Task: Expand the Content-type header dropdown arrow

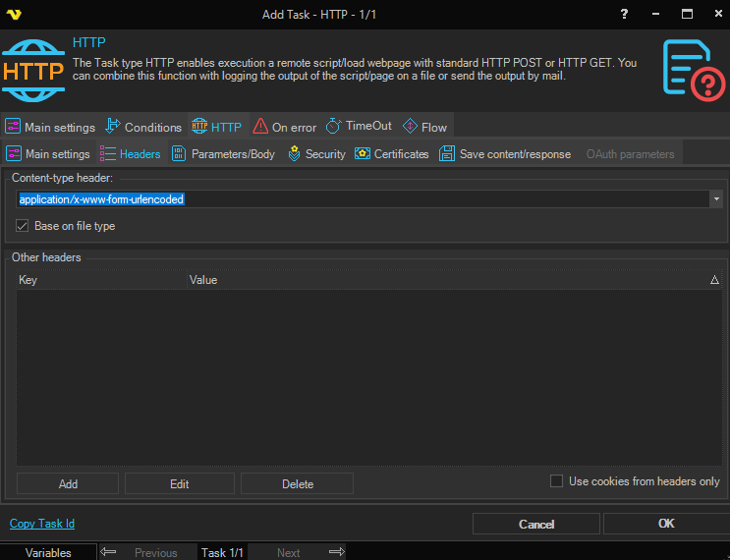Action: [716, 199]
